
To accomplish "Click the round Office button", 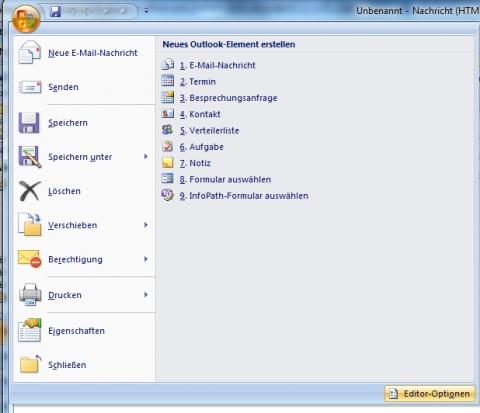I will pyautogui.click(x=26, y=19).
